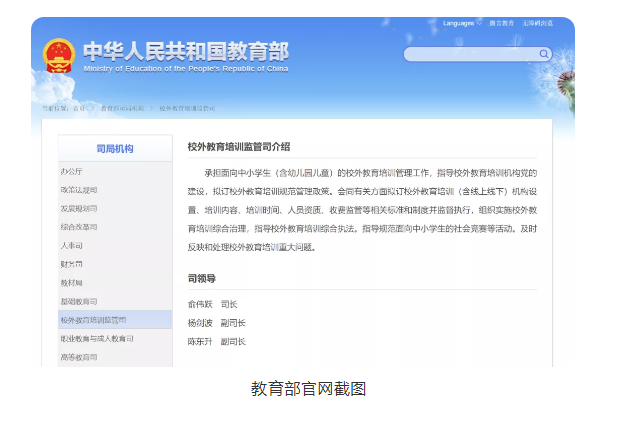Select 基础教育司 in the sidebar

pos(79,301)
